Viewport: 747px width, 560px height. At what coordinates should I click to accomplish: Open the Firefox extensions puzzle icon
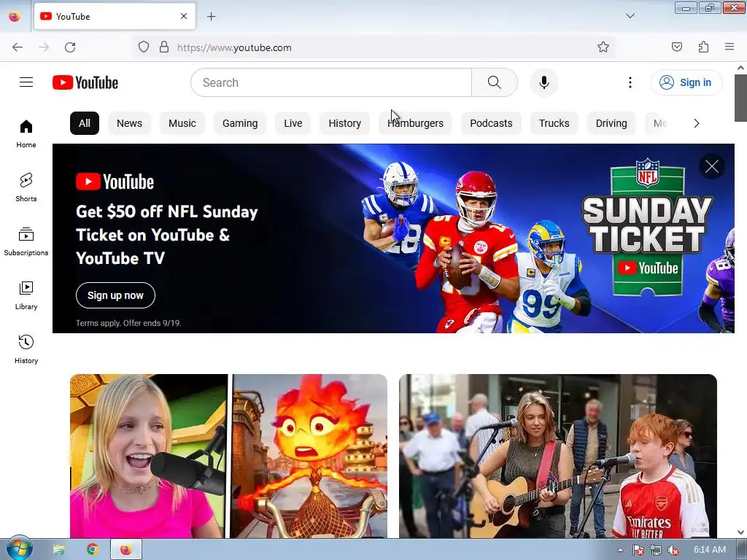coord(703,47)
